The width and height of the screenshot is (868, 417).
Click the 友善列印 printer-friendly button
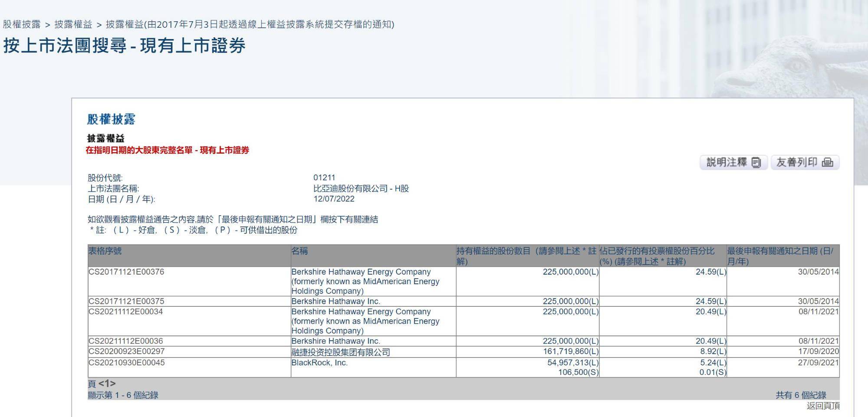pos(805,162)
